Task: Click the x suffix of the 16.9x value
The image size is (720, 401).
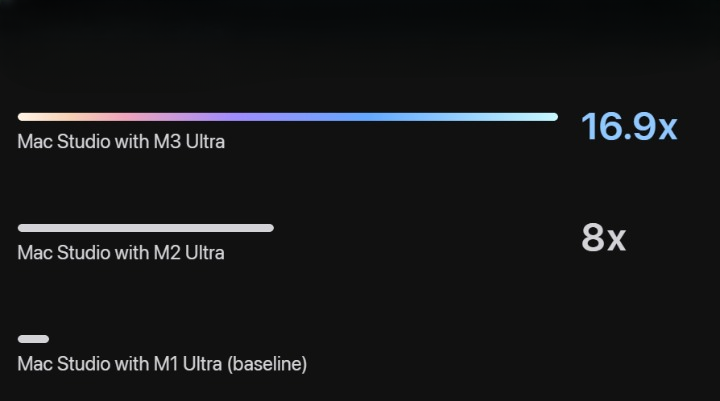Action: (x=668, y=130)
